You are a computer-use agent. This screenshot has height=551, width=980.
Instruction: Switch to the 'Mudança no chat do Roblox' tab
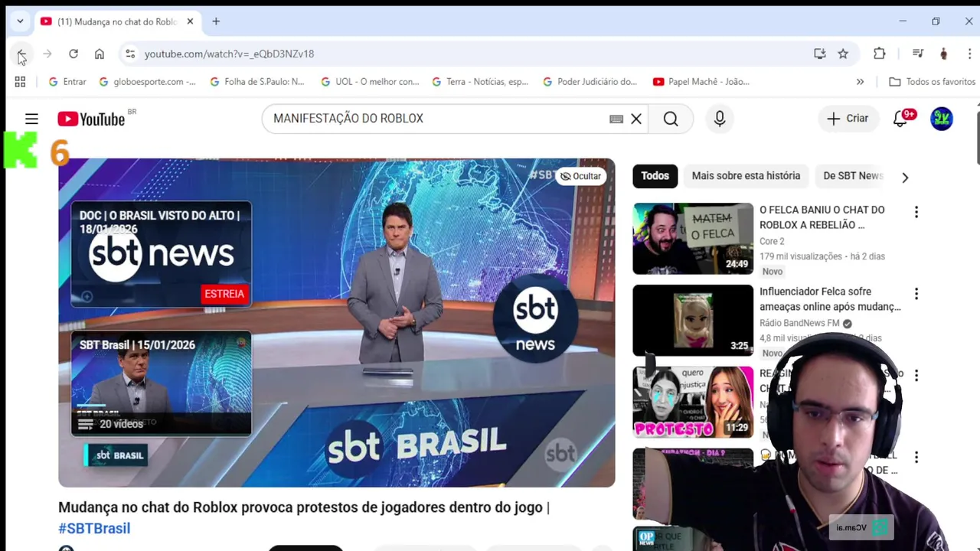(x=116, y=21)
